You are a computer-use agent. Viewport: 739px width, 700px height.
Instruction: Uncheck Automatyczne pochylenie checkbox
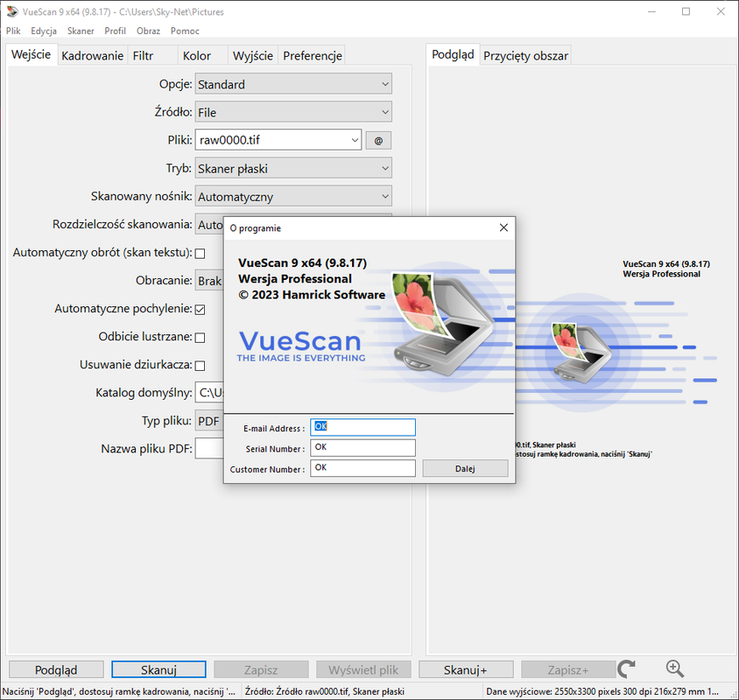[200, 310]
